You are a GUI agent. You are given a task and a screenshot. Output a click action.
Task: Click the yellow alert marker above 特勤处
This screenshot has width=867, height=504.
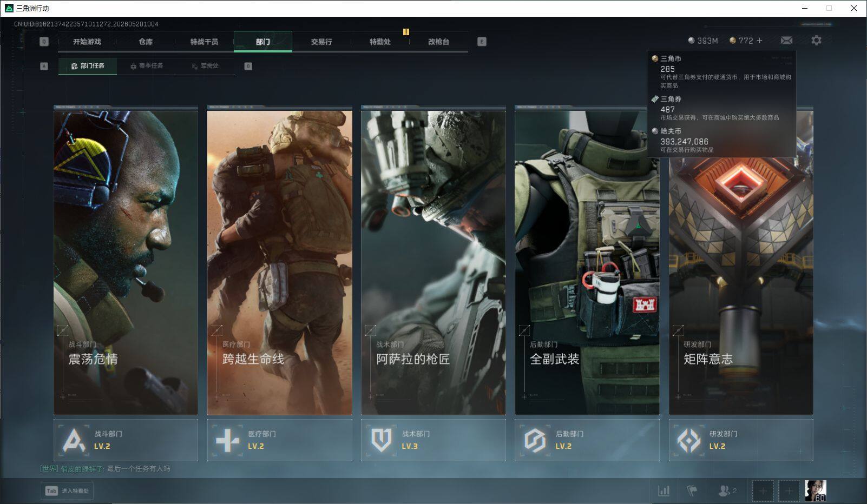(x=406, y=32)
